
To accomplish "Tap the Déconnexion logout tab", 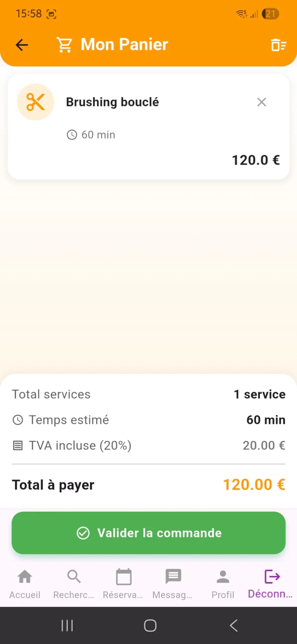I will tap(272, 583).
